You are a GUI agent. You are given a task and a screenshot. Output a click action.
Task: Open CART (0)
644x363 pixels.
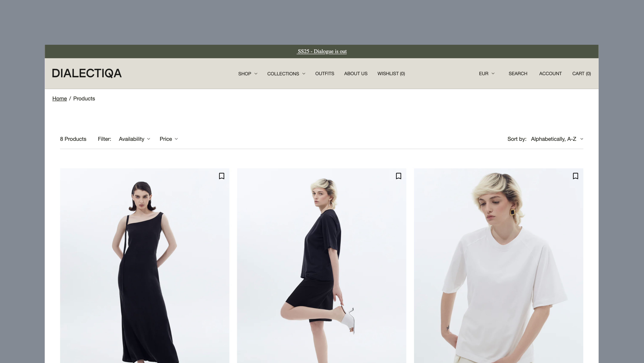point(582,74)
